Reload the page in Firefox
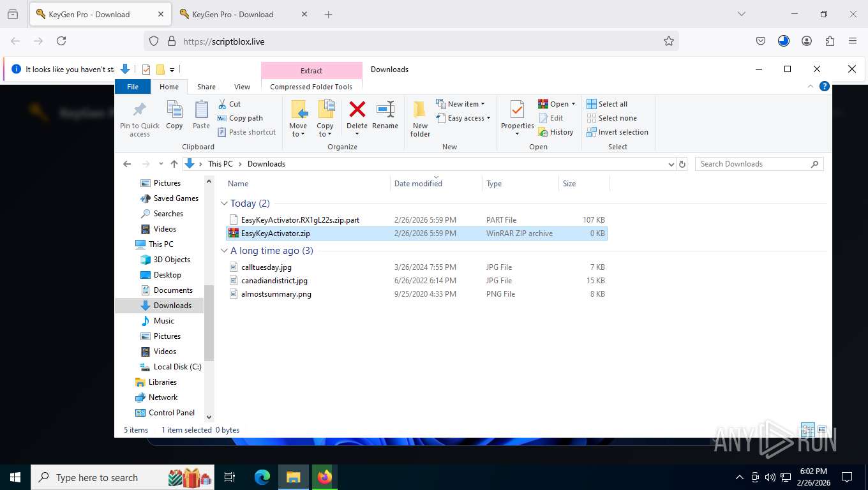868x490 pixels. pyautogui.click(x=61, y=41)
